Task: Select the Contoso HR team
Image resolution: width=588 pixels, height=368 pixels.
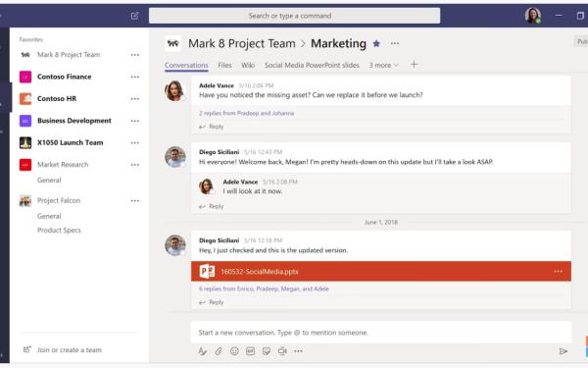Action: click(57, 99)
